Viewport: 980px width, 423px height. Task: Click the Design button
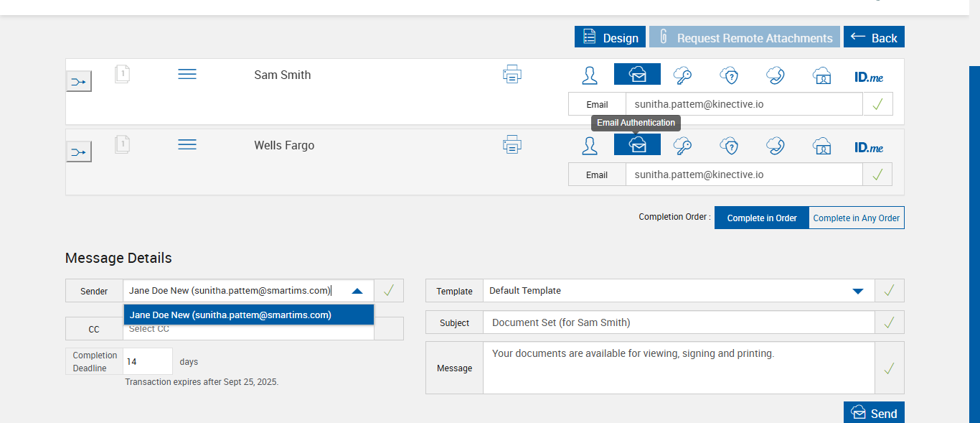[x=610, y=37]
